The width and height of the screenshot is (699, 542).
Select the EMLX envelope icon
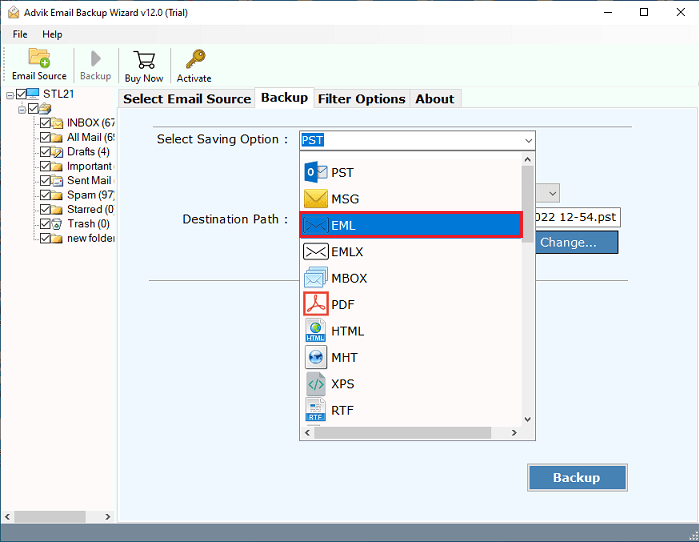click(316, 251)
